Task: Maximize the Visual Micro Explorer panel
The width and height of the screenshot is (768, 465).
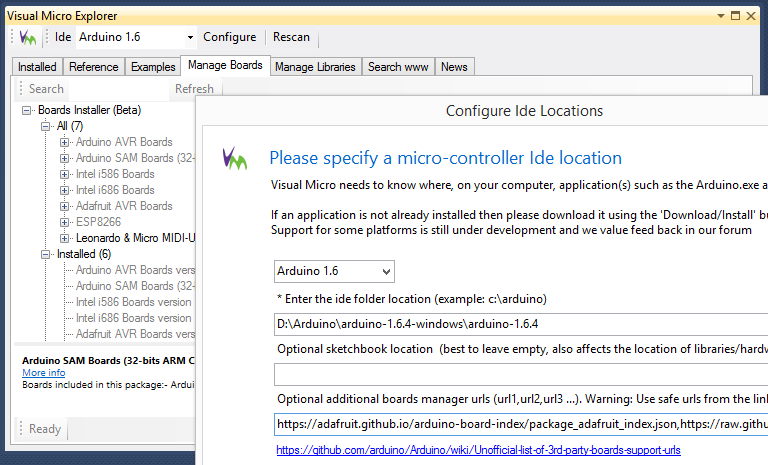Action: tap(735, 16)
